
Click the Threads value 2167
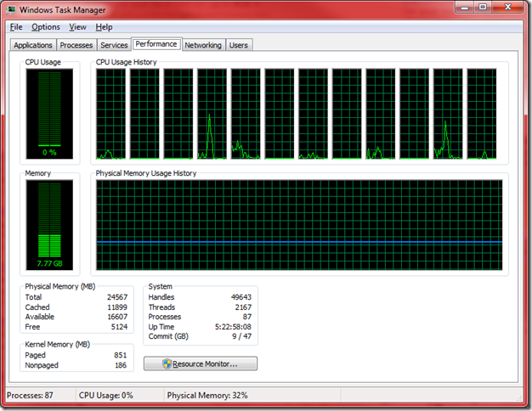click(x=243, y=307)
